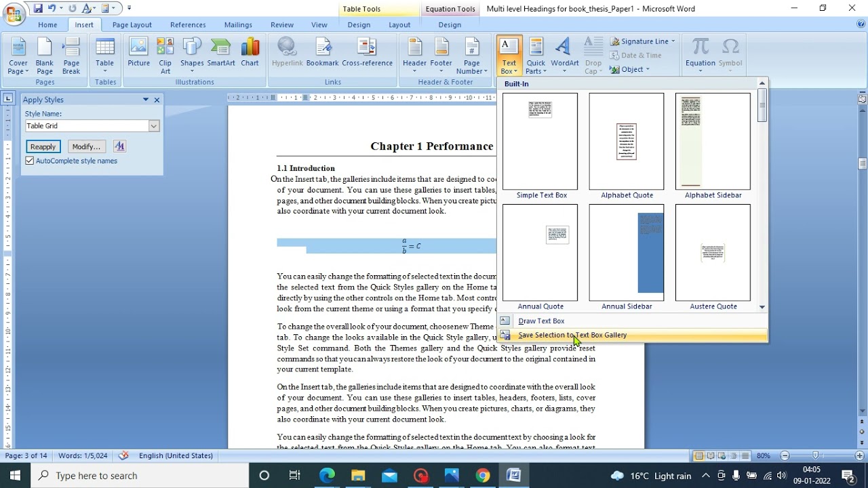868x488 pixels.
Task: Click the spelling check status icon
Action: (123, 455)
